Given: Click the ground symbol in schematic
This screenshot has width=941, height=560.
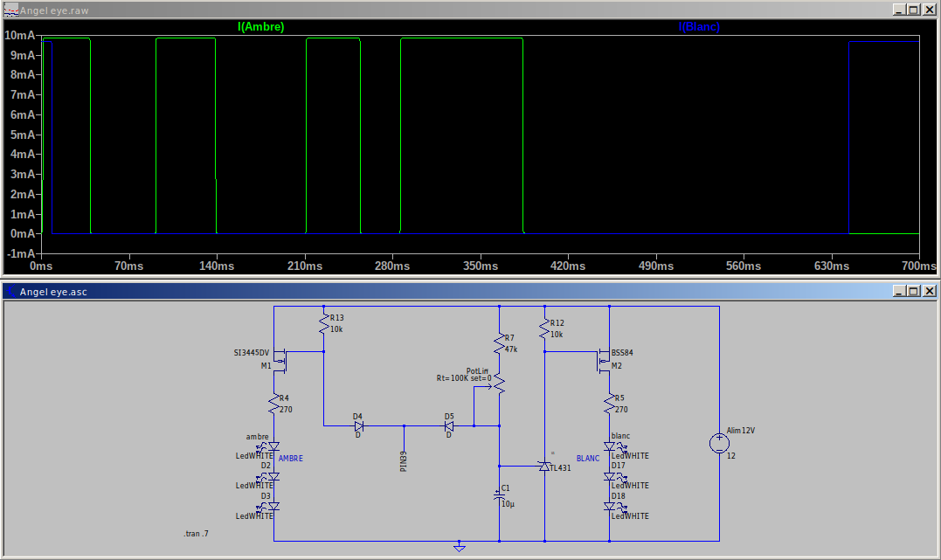Looking at the screenshot, I should [x=459, y=547].
